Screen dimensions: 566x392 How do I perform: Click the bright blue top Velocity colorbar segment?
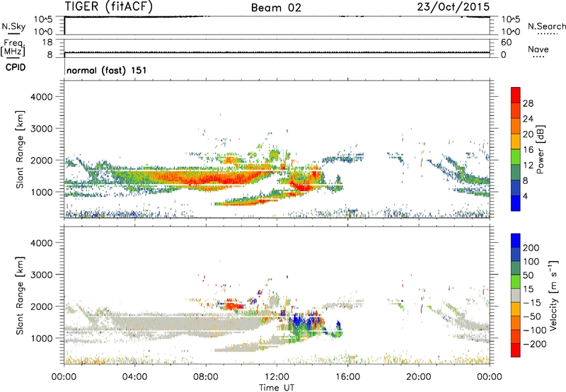coord(516,241)
